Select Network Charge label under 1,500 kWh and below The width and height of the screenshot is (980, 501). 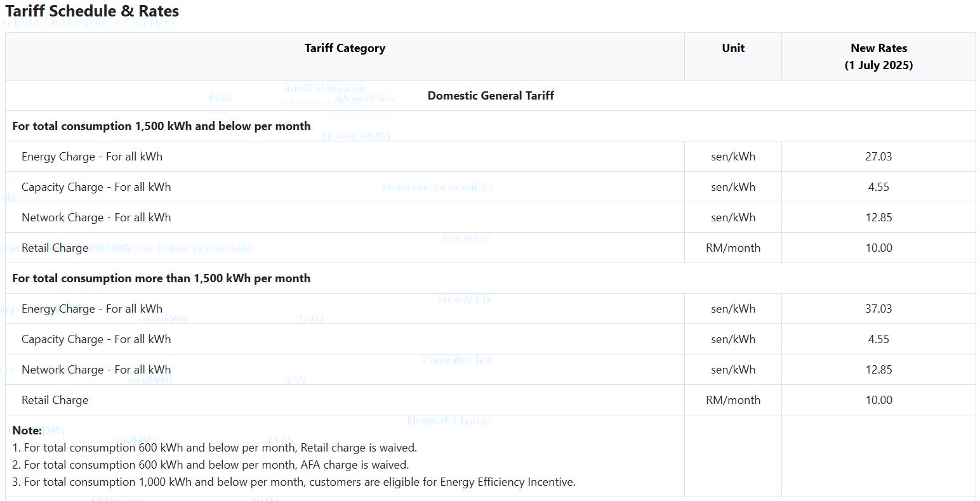pyautogui.click(x=96, y=218)
